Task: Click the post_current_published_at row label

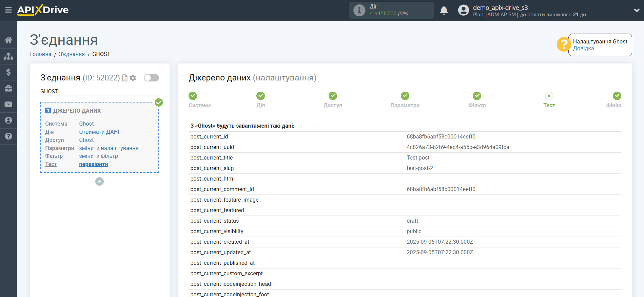Action: (222, 263)
